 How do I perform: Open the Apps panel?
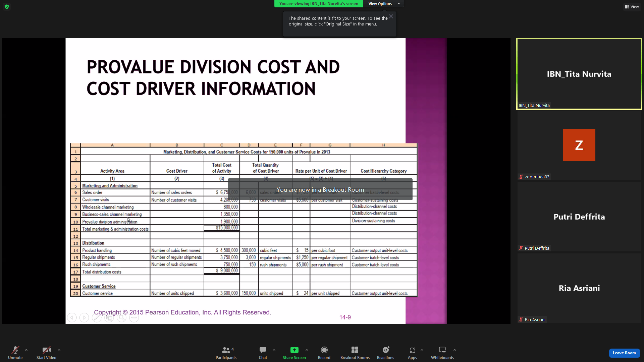pyautogui.click(x=412, y=353)
